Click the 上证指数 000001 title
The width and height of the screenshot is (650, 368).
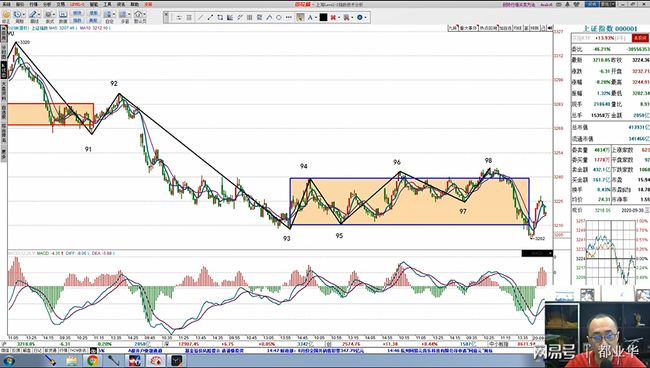(610, 29)
